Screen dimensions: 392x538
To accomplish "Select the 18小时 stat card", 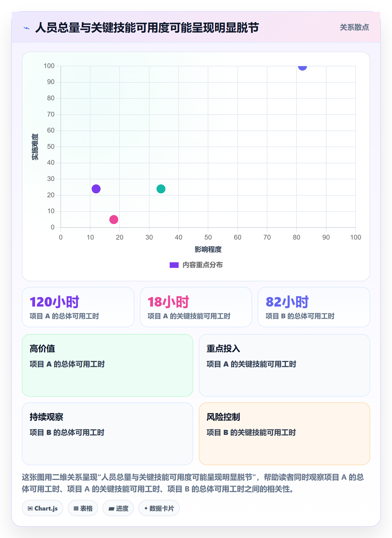I will [x=196, y=307].
